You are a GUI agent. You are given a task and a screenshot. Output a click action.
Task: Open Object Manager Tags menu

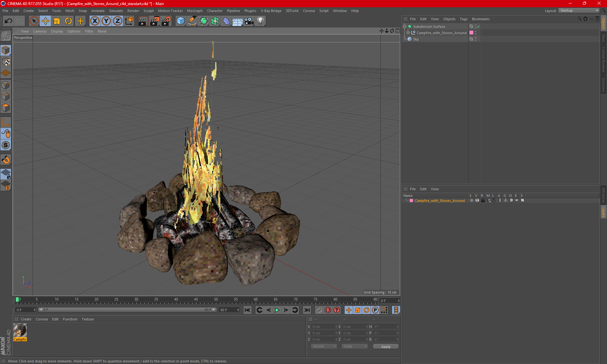pyautogui.click(x=463, y=19)
